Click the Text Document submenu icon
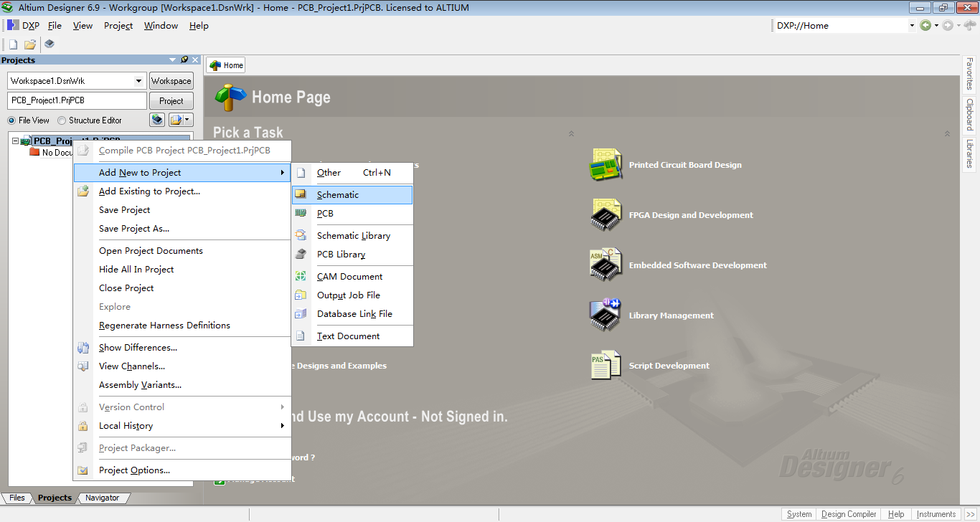 click(301, 336)
